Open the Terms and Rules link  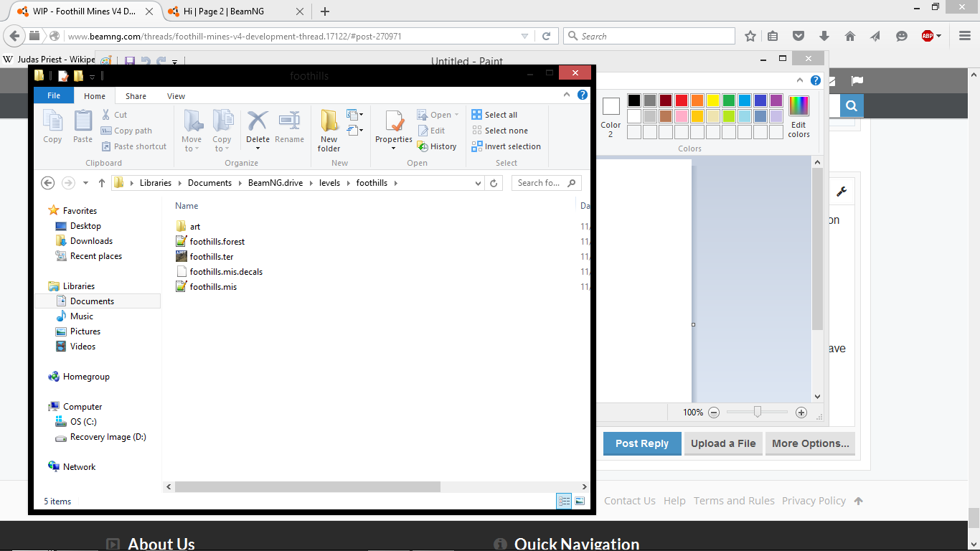tap(734, 501)
